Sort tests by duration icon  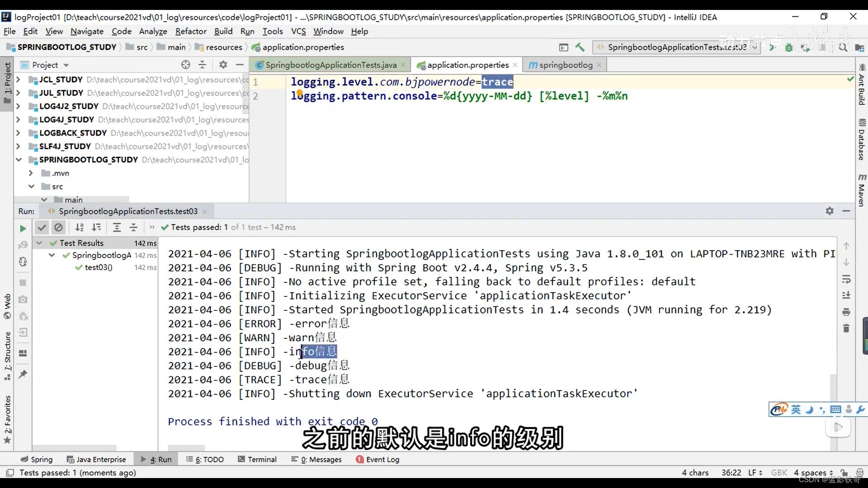point(96,227)
